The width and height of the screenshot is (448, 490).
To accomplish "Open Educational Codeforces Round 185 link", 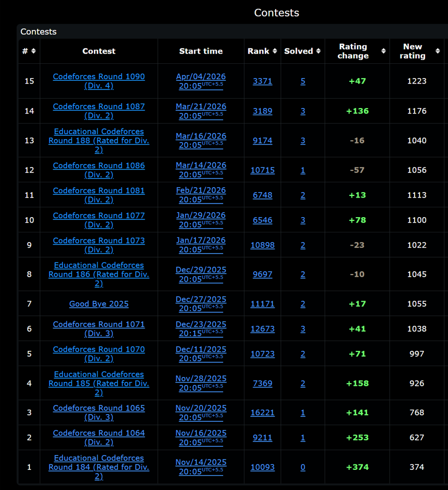I will click(99, 383).
